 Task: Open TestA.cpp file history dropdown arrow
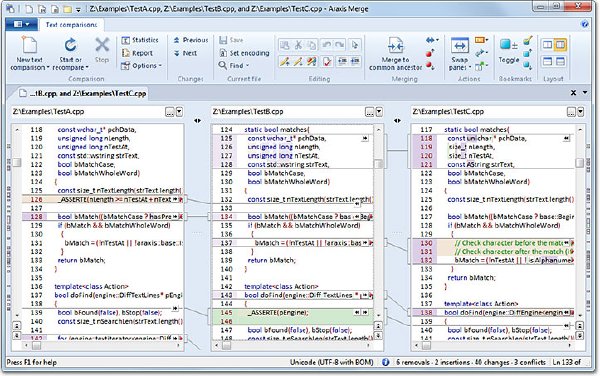pyautogui.click(x=179, y=112)
